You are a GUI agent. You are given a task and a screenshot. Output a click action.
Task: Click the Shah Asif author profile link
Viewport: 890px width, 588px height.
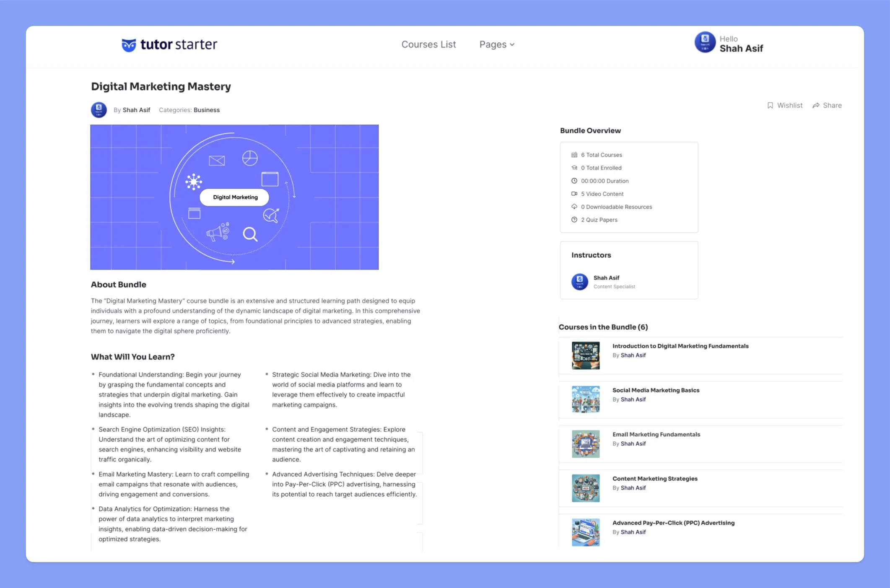tap(136, 109)
